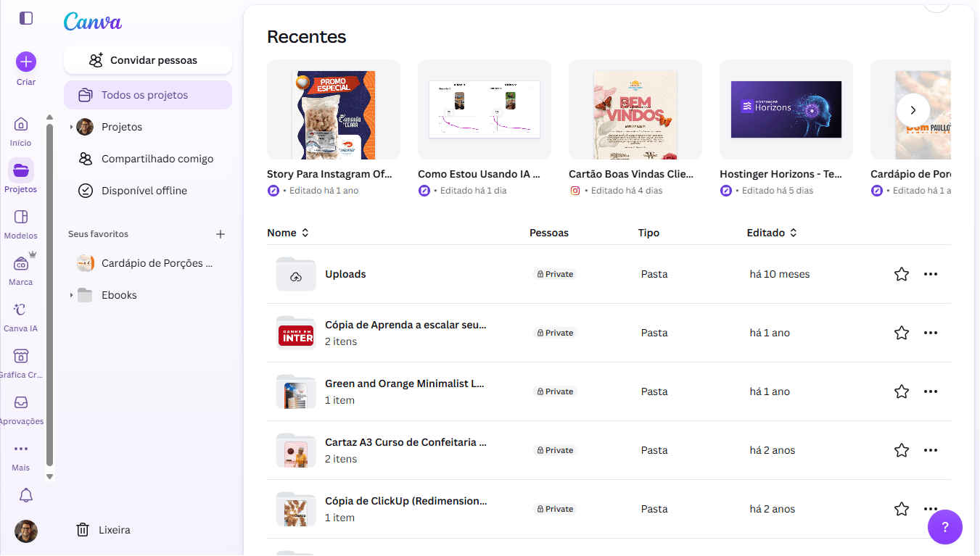
Task: Click the Convidar pessoas button
Action: [x=148, y=60]
